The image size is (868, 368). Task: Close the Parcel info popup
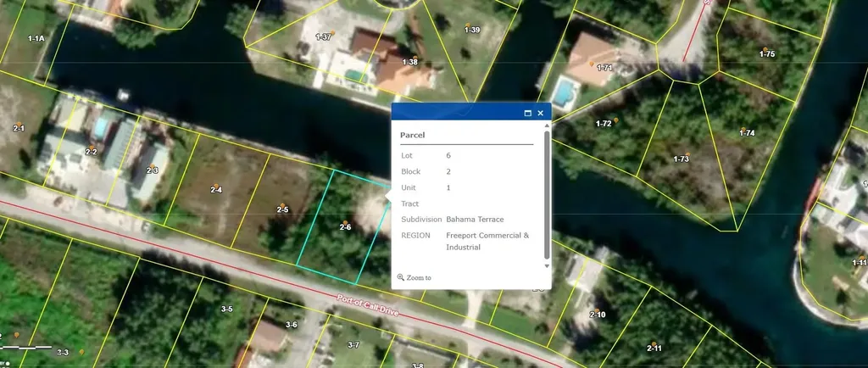tap(540, 113)
